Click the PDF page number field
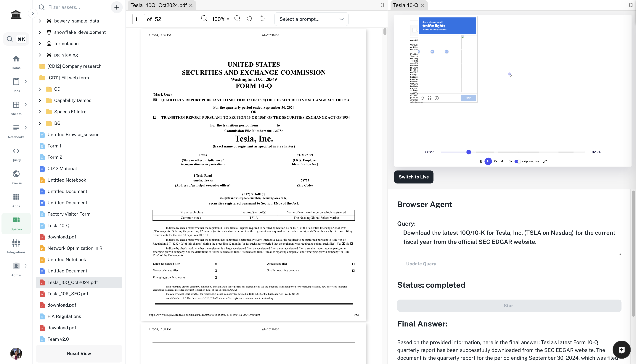The height and width of the screenshot is (364, 636). [138, 19]
